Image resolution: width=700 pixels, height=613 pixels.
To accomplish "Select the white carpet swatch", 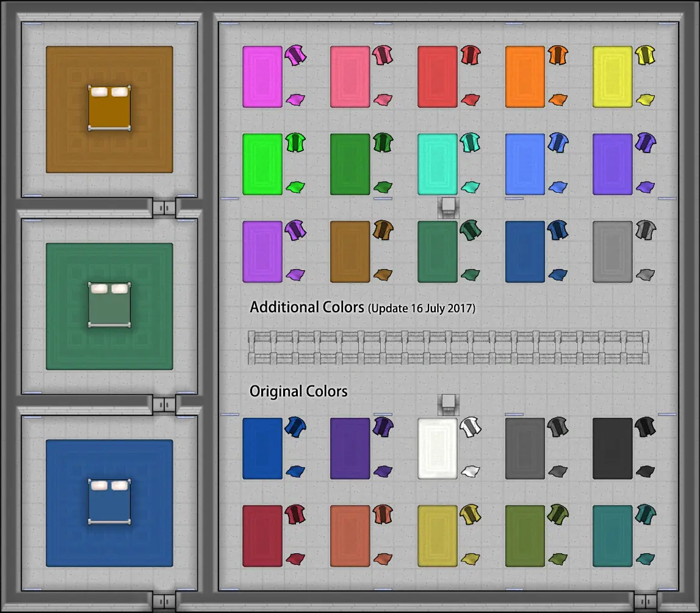I will pos(438,448).
